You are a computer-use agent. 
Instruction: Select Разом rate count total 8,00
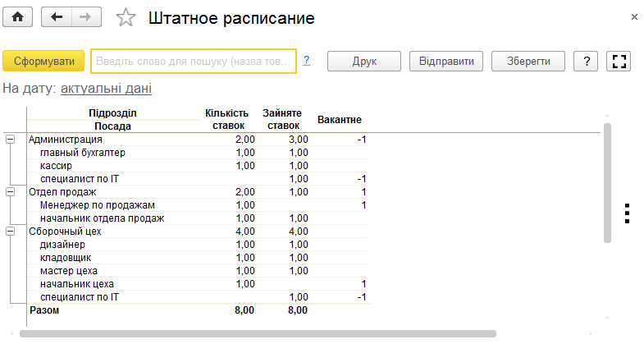[244, 310]
